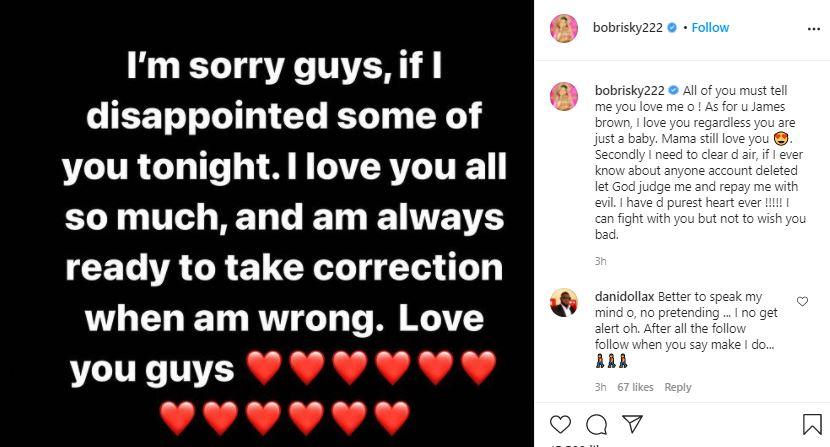Viewport: 830px width, 447px height.
Task: Open bobrisky222 avatar beside the caption
Action: [x=564, y=97]
